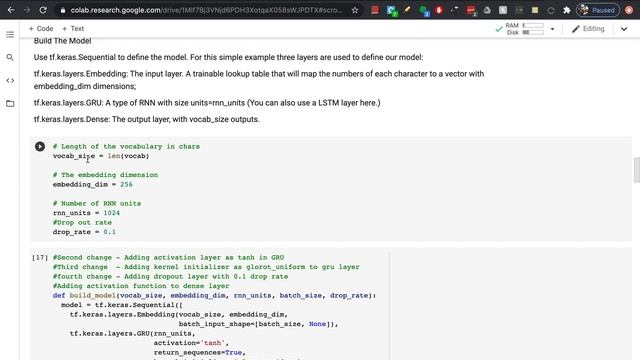Click the "activation='tanh'," line
640x360 pixels.
pyautogui.click(x=191, y=343)
